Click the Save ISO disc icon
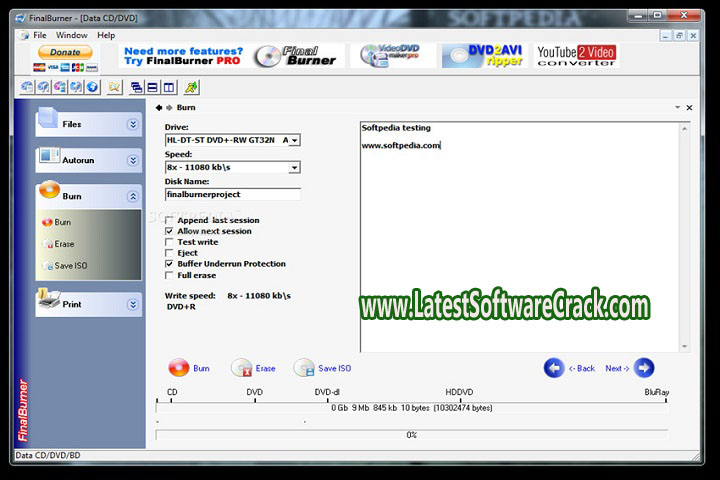 coord(304,368)
